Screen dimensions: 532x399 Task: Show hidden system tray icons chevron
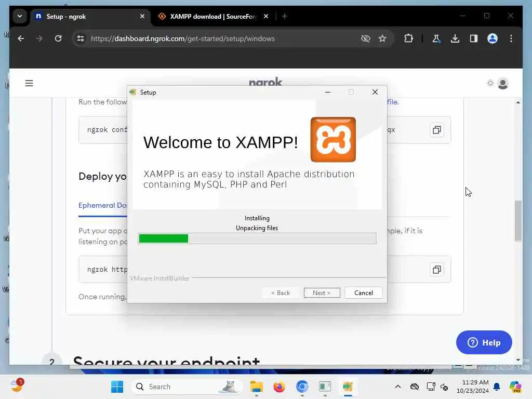[398, 387]
